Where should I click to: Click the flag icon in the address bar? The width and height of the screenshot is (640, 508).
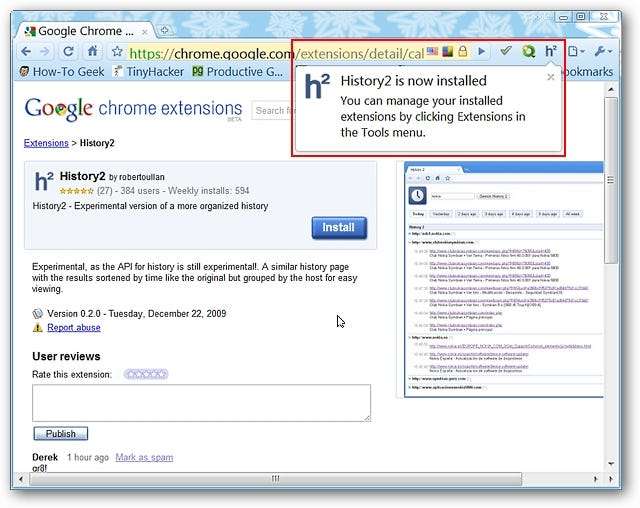pyautogui.click(x=432, y=51)
